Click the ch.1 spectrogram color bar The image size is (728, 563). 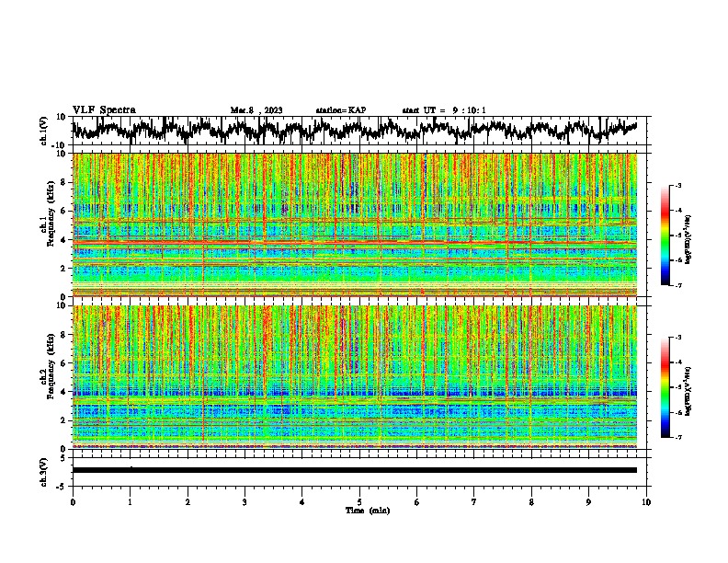(665, 236)
